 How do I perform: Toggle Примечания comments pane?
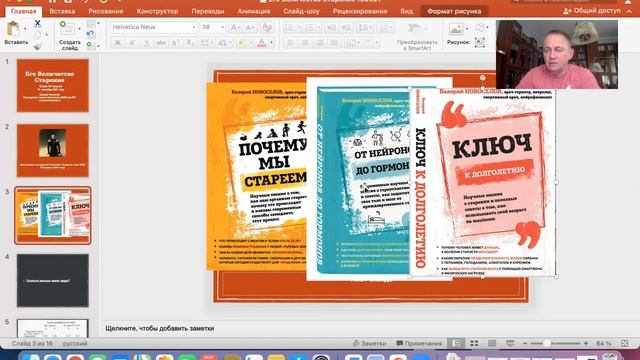(419, 343)
